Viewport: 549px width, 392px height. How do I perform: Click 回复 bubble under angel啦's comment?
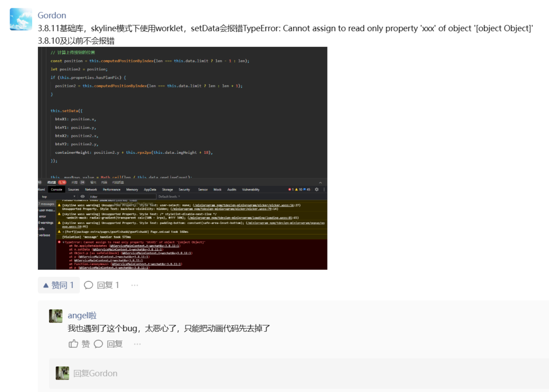coord(99,344)
